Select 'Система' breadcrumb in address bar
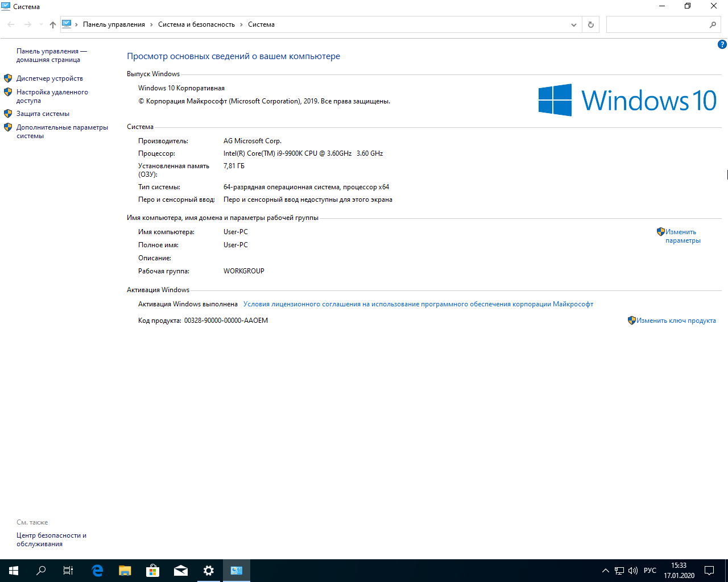 [x=261, y=24]
